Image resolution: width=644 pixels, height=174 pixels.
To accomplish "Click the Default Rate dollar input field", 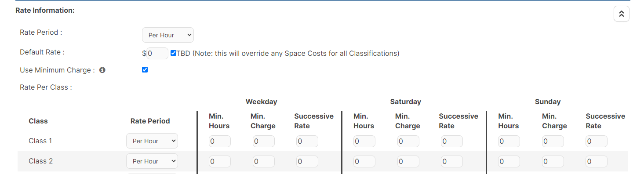I will 157,53.
